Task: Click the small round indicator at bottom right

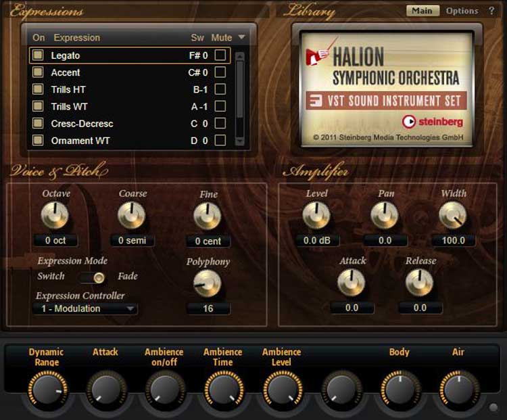Action: [493, 407]
